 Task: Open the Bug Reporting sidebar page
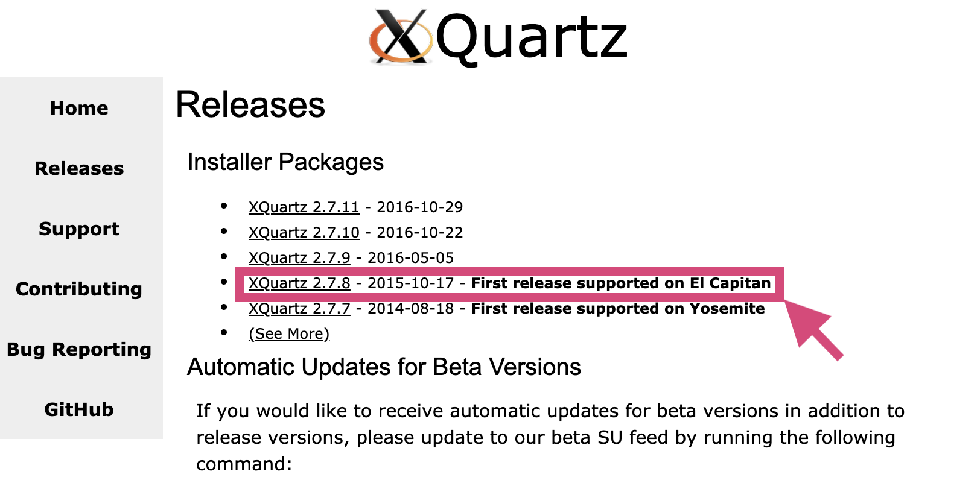[x=79, y=350]
